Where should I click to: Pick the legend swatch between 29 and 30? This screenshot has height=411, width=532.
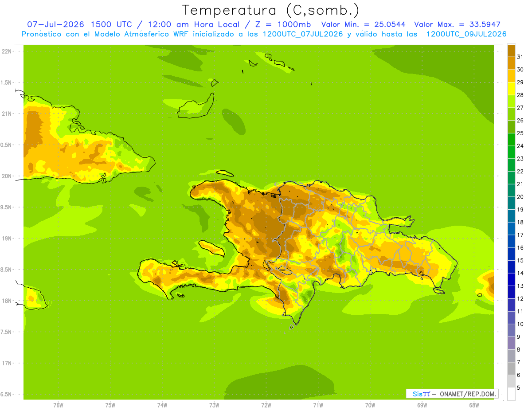pos(511,76)
